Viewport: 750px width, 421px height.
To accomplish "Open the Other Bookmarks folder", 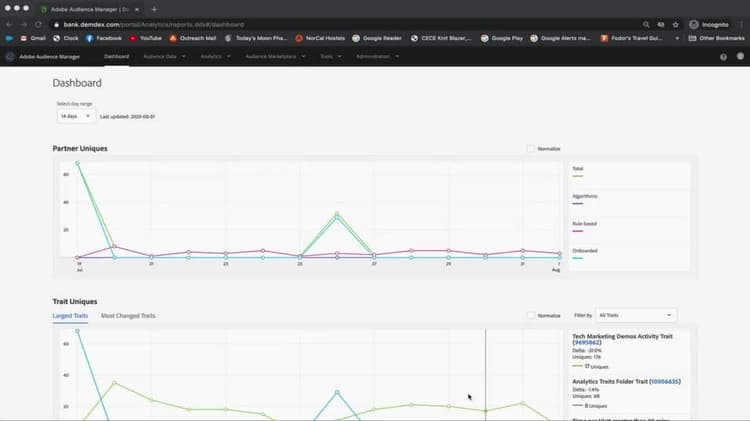I will [x=716, y=38].
